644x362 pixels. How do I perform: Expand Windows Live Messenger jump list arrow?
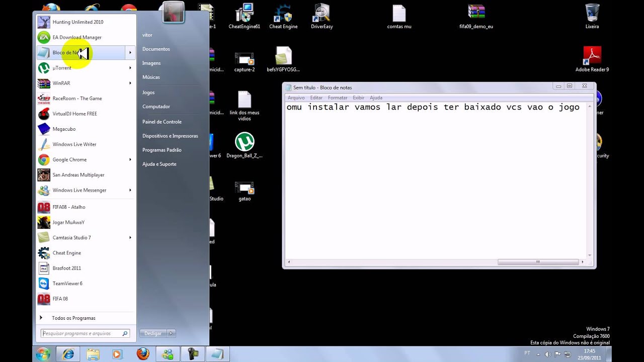coord(130,191)
